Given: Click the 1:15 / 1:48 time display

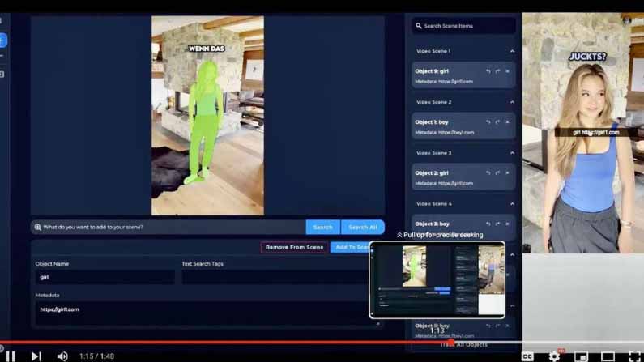Looking at the screenshot, I should (x=96, y=356).
